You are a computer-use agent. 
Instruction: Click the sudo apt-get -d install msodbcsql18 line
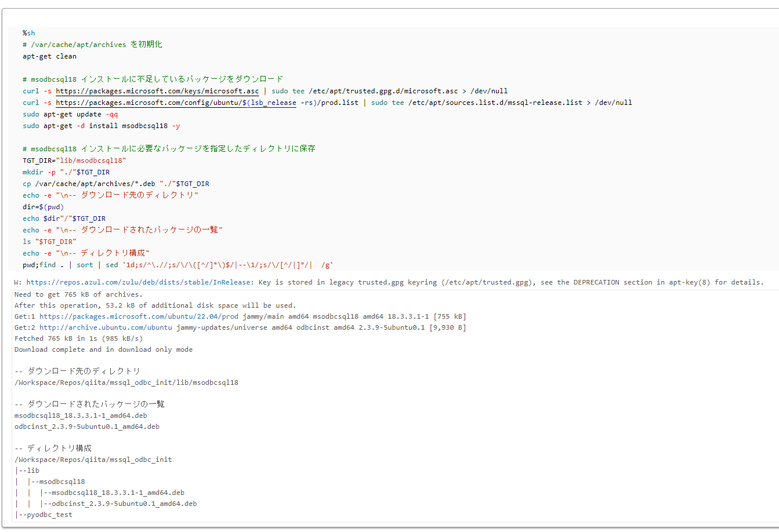tap(102, 126)
